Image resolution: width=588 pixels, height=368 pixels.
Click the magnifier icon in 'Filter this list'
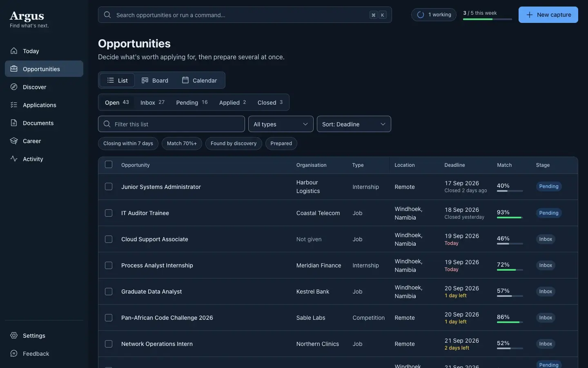click(x=107, y=124)
